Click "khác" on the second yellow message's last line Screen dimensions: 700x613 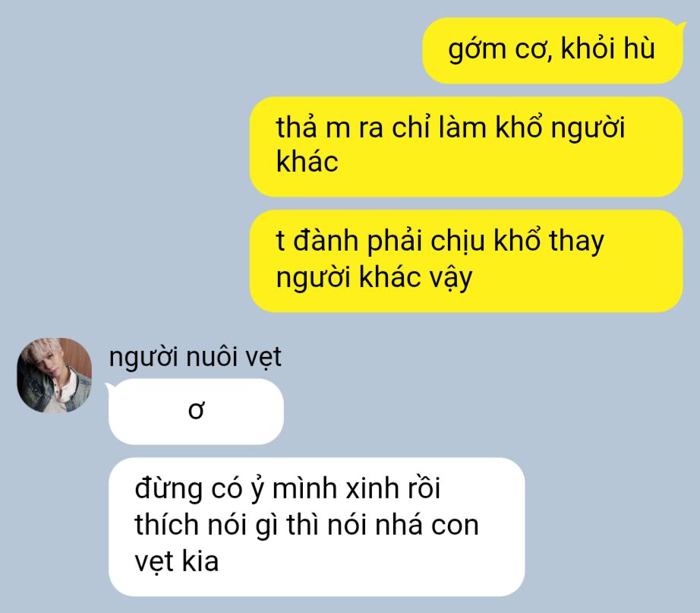coord(307,161)
